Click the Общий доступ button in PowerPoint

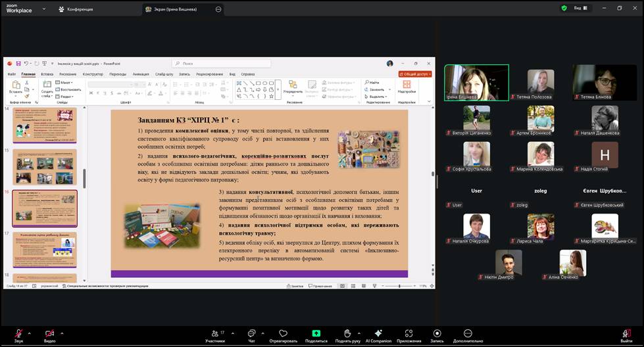(x=414, y=74)
